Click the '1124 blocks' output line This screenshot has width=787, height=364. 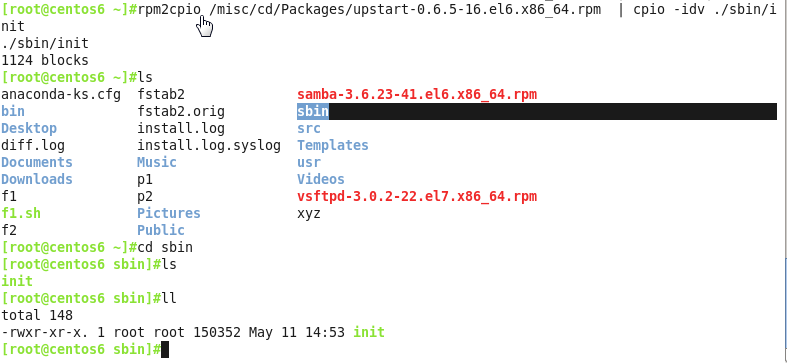coord(45,60)
